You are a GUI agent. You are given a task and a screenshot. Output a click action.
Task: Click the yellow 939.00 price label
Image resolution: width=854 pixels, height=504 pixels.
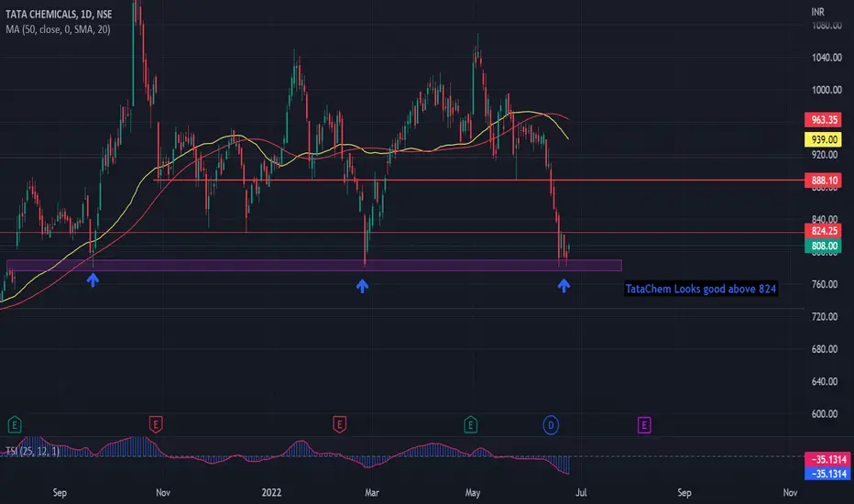pos(823,139)
